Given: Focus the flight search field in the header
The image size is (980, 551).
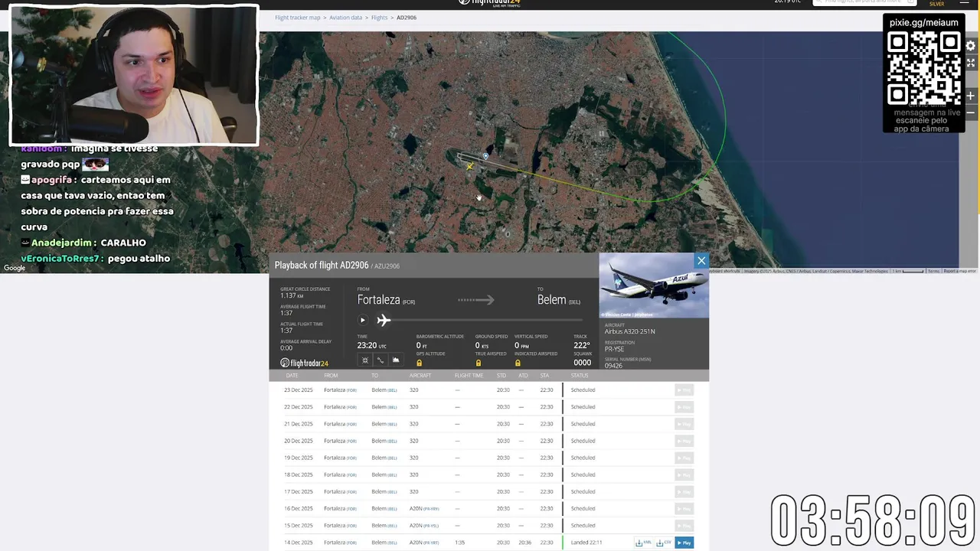Looking at the screenshot, I should coord(864,2).
